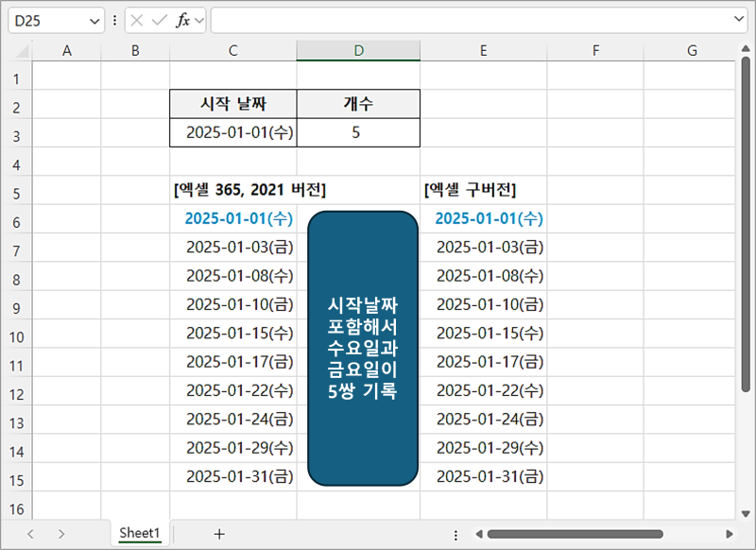Click the previous sheet navigation arrow
756x550 pixels.
tap(30, 534)
